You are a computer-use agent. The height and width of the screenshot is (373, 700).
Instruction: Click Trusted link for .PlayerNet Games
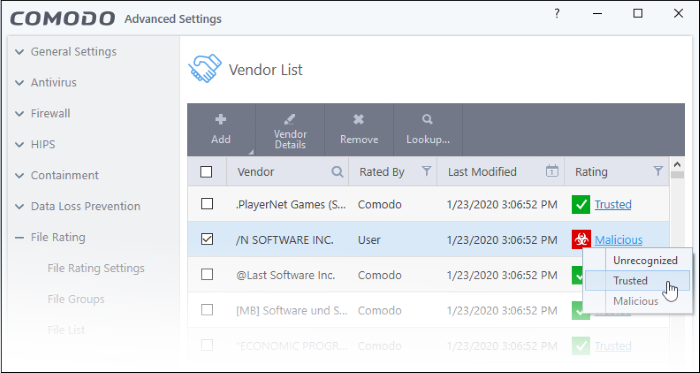[x=612, y=204]
